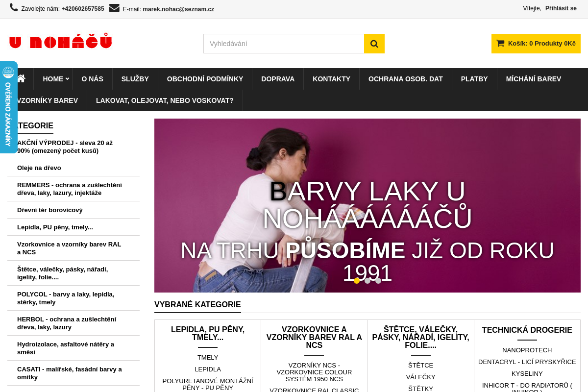
Task: Select the first yellow carousel indicator
Action: click(x=356, y=281)
